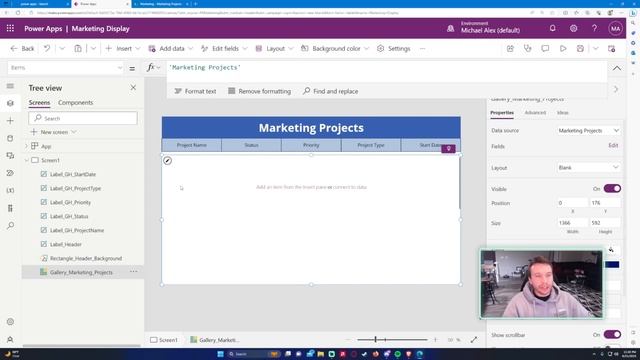Open the help question mark
The image size is (640, 360).
(x=594, y=28)
